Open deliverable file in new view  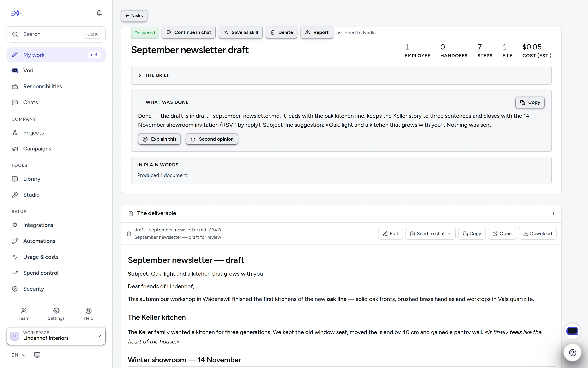[x=502, y=234]
